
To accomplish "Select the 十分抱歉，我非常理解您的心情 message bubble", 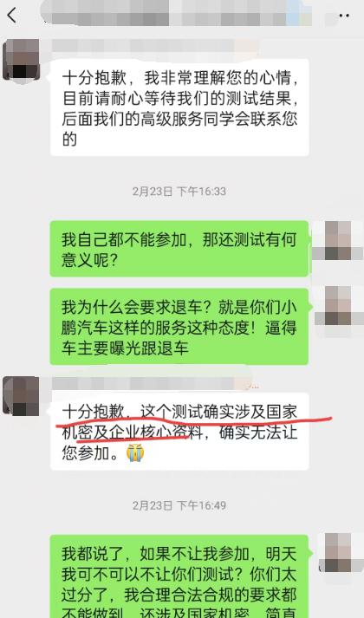I will [x=179, y=107].
